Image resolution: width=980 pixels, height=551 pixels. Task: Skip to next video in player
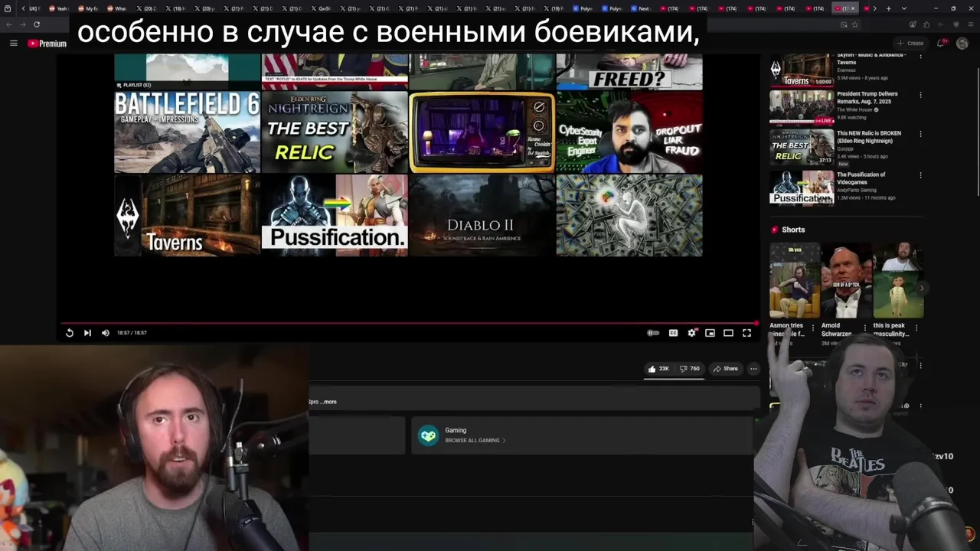87,333
